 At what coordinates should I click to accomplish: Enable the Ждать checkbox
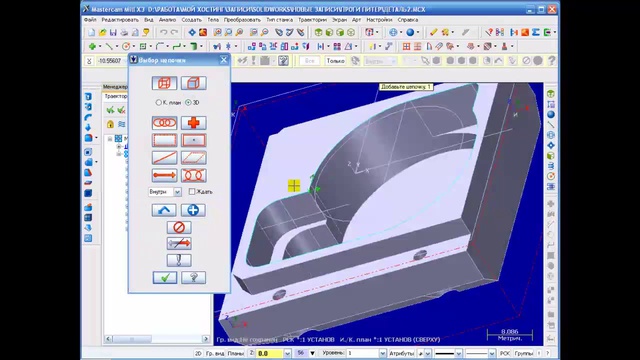point(192,191)
